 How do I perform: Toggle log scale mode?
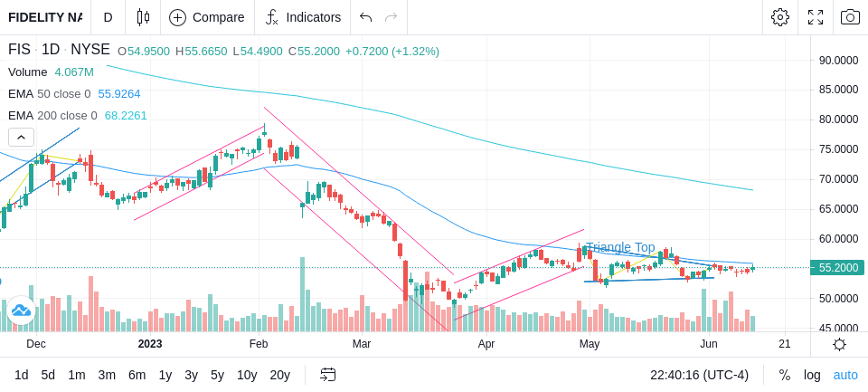812,376
